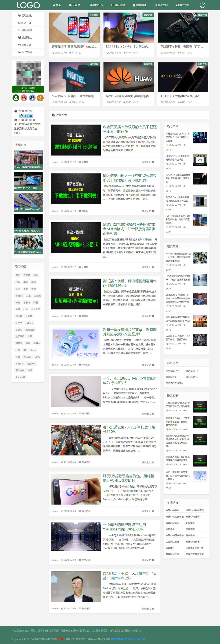Click the Peloton tag
220x644 pixels.
click(x=27, y=357)
